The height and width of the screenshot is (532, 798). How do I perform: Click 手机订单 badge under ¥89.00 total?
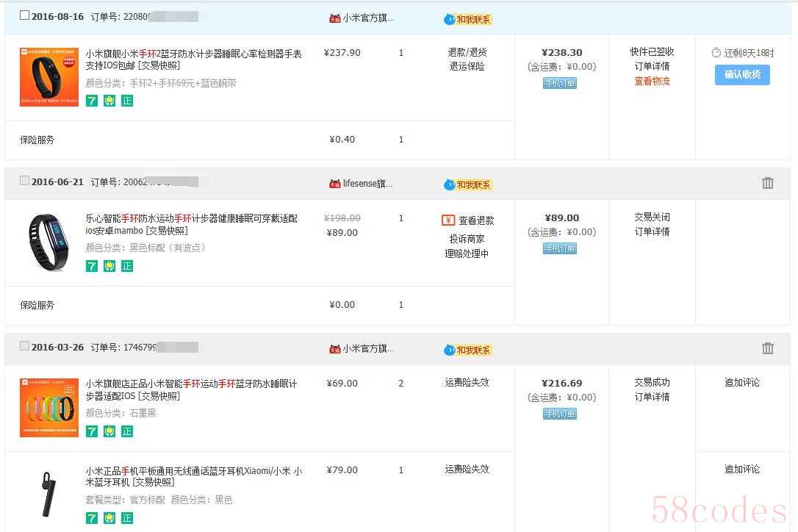pos(560,249)
